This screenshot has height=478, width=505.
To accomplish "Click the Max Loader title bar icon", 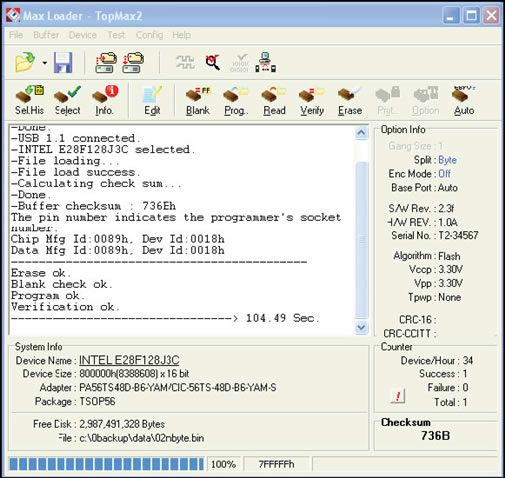I will [13, 15].
